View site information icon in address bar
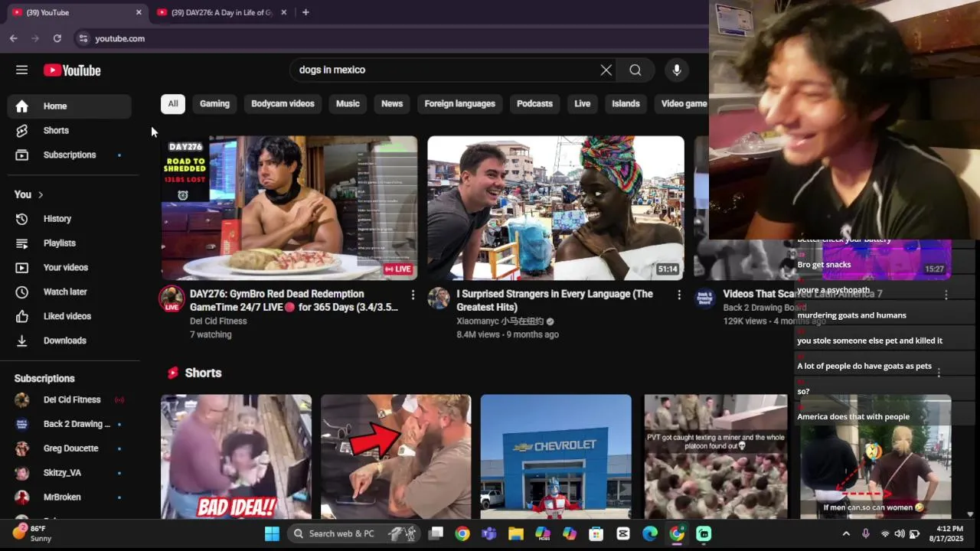Image resolution: width=980 pixels, height=551 pixels. [x=83, y=38]
